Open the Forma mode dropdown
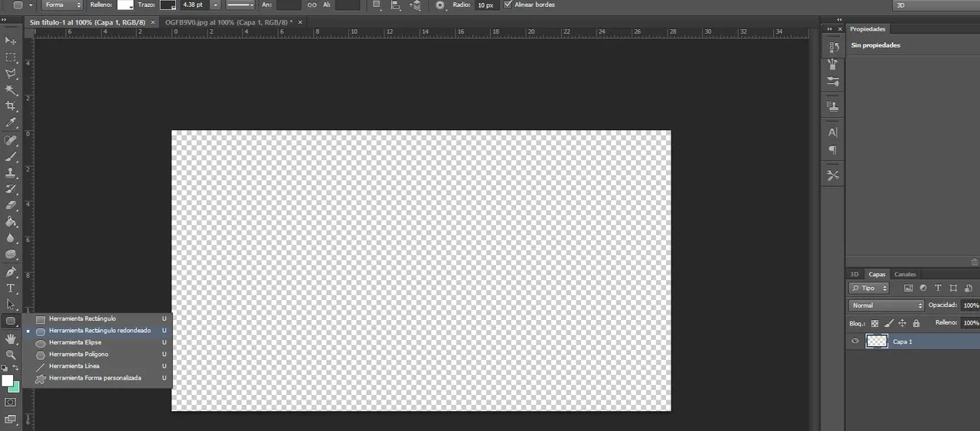Viewport: 980px width, 431px height. [63, 5]
